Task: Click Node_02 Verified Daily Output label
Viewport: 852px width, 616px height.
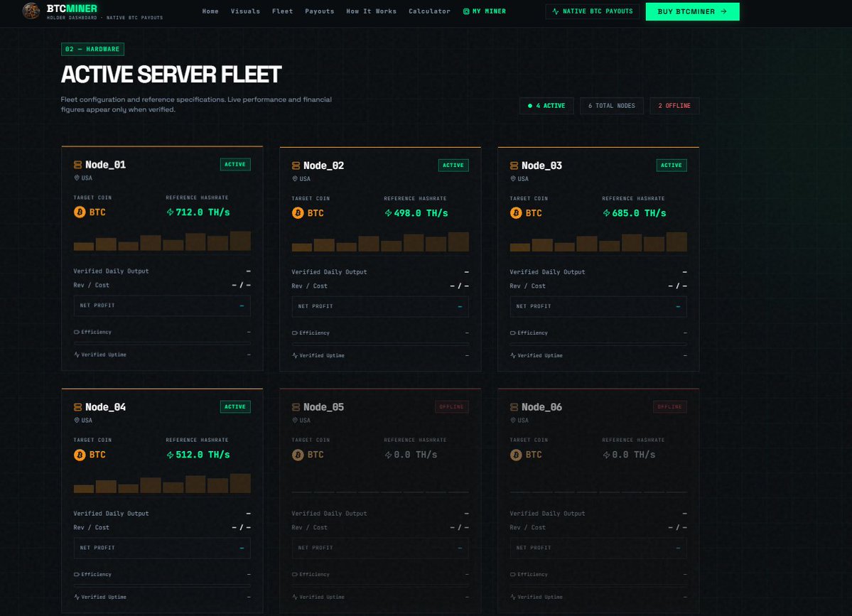Action: click(x=329, y=272)
